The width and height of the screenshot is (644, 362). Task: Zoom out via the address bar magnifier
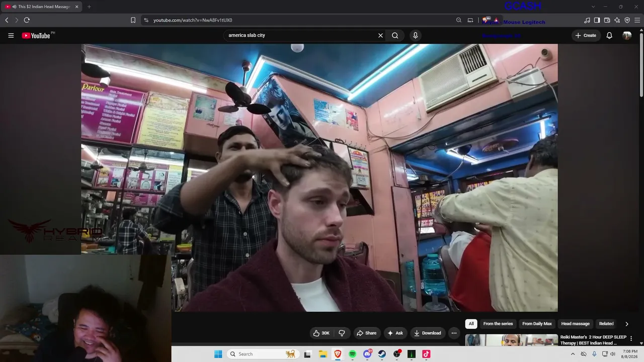(x=458, y=20)
